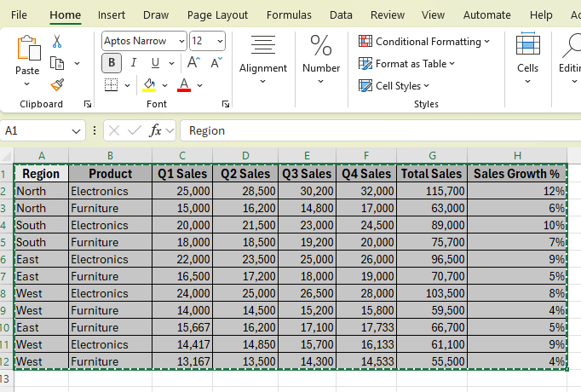The image size is (581, 392).
Task: Switch to the Formulas ribbon tab
Action: click(x=289, y=14)
